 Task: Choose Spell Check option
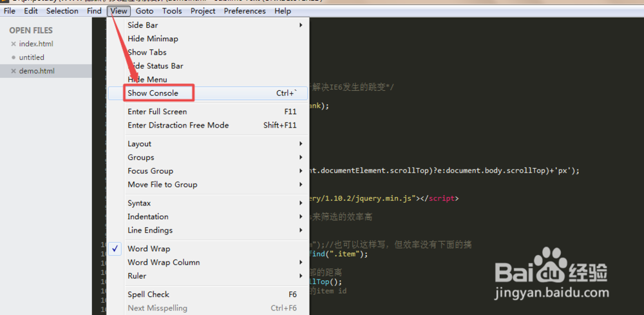click(x=208, y=294)
